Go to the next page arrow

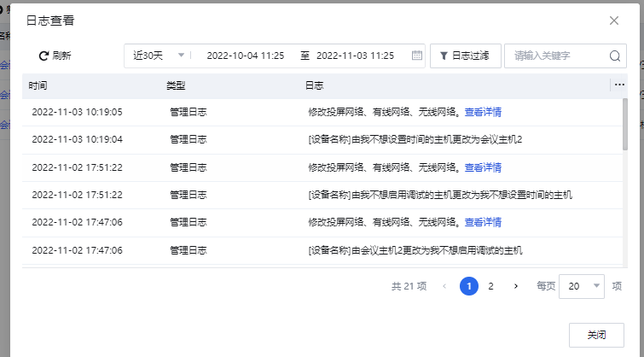click(x=515, y=286)
